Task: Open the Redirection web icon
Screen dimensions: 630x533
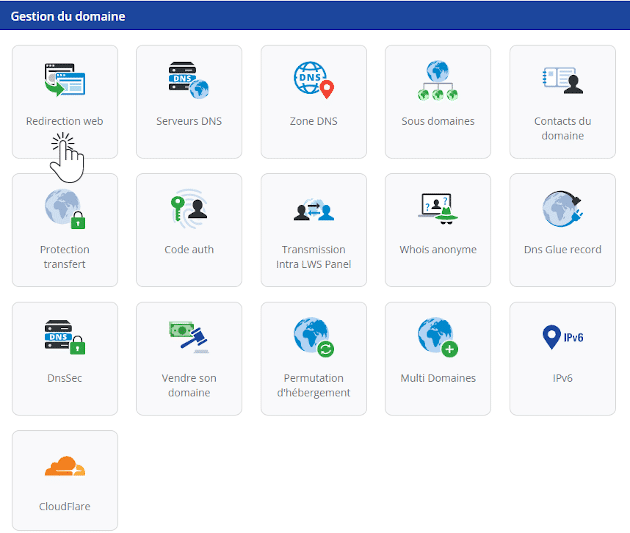Action: [x=65, y=80]
